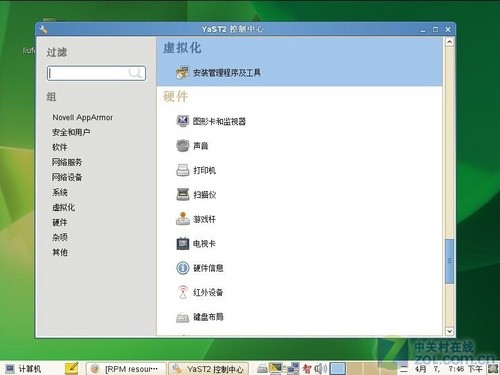Open the 计算机 computer menu on taskbar
This screenshot has width=500, height=375.
(x=23, y=369)
